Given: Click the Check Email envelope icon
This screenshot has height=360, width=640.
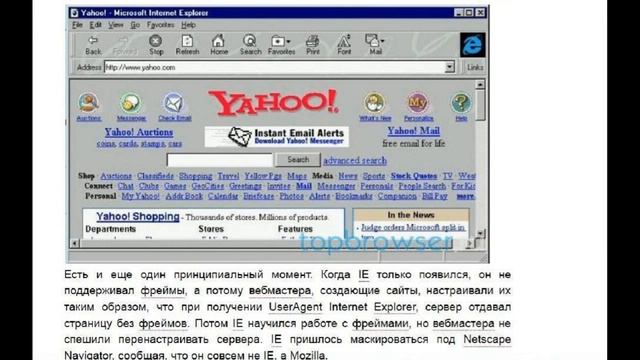Looking at the screenshot, I should [174, 102].
